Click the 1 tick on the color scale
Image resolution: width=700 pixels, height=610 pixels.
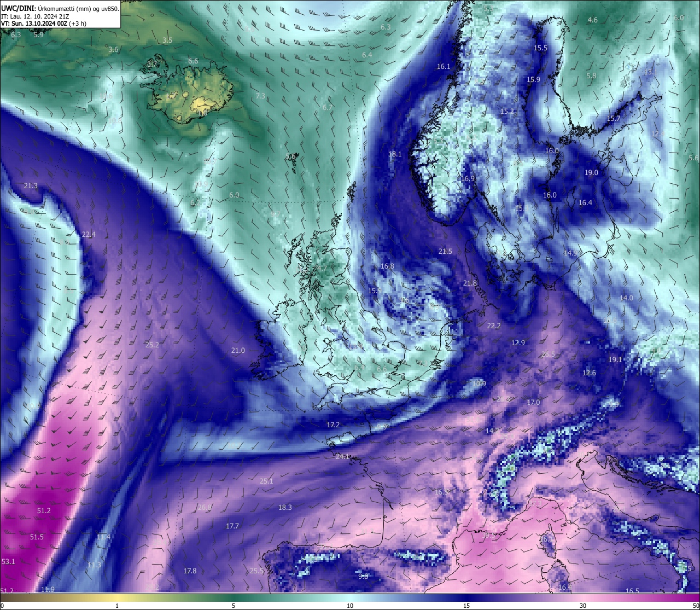tap(117, 606)
